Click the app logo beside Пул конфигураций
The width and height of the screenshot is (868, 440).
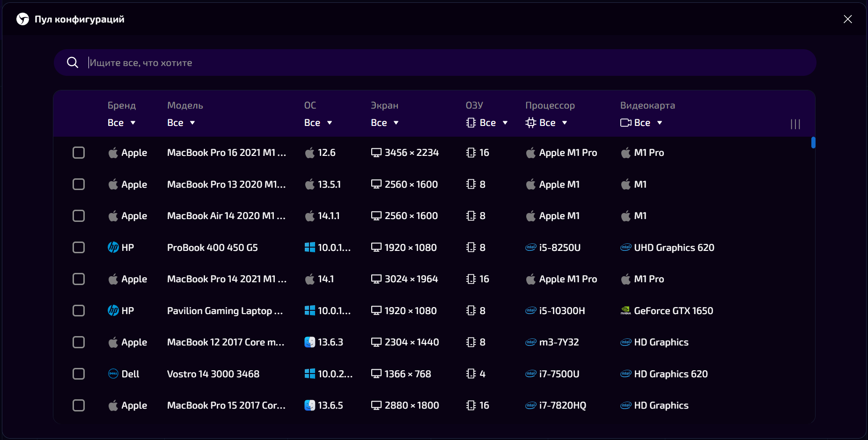point(22,19)
